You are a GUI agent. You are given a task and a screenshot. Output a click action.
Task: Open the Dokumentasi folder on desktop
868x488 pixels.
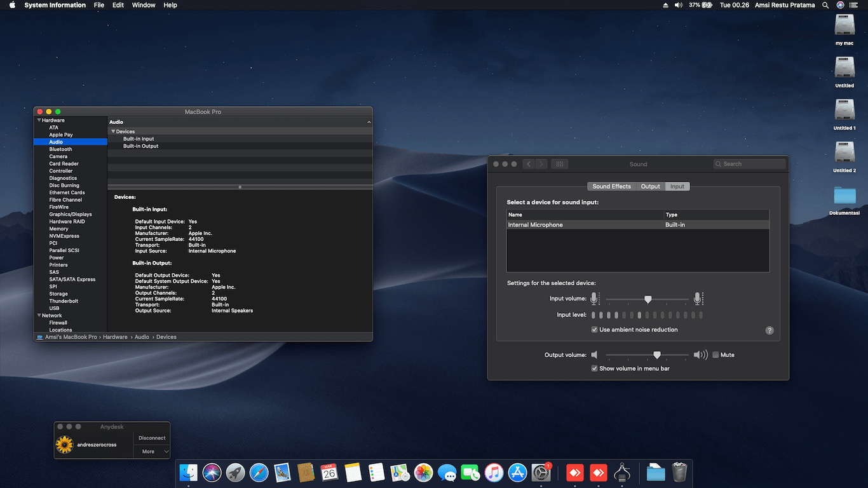coord(844,196)
